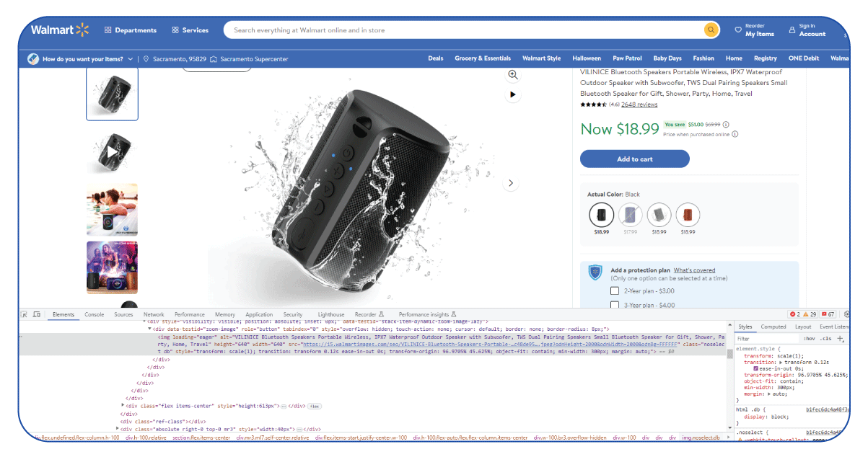Click the play video icon beside product image
The height and width of the screenshot is (457, 868).
pyautogui.click(x=513, y=94)
